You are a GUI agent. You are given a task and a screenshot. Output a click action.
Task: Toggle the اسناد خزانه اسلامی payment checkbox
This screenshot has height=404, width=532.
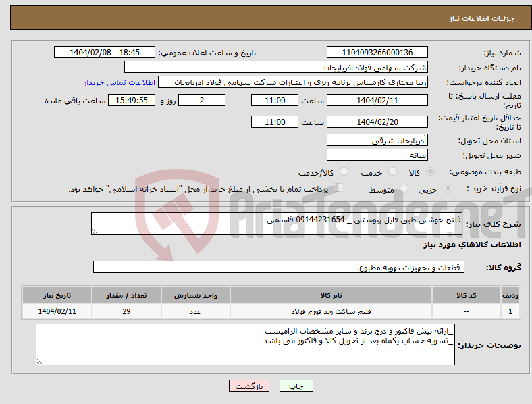[338, 188]
